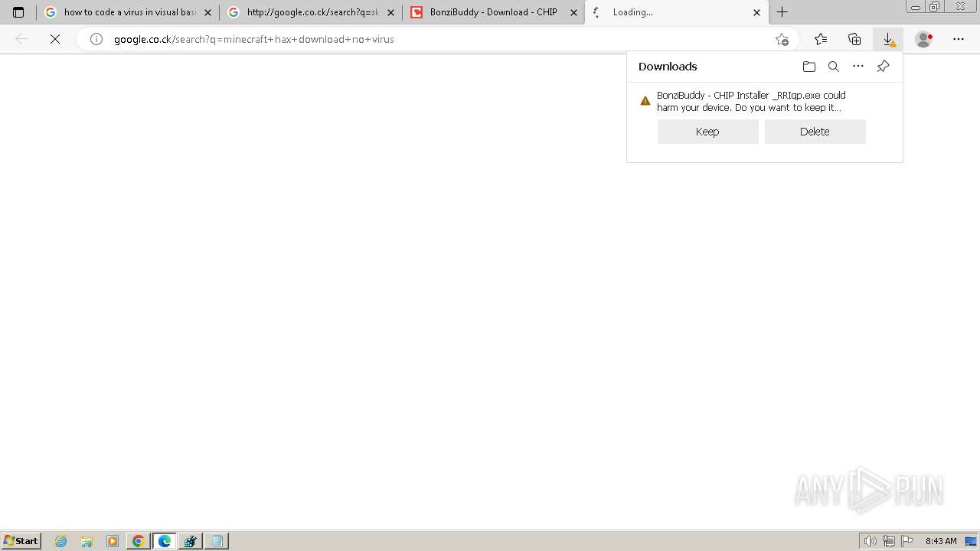Close the Loading... tab
Viewport: 980px width, 551px height.
tap(756, 12)
